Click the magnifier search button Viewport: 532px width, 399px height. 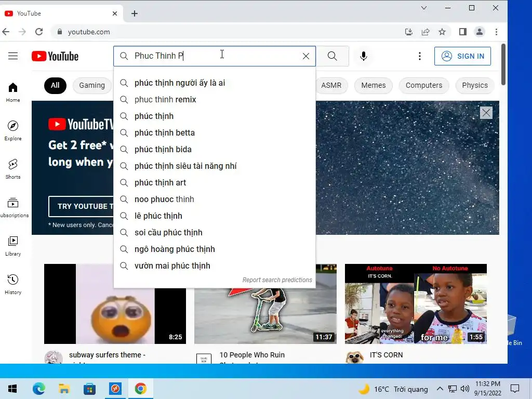pos(332,56)
